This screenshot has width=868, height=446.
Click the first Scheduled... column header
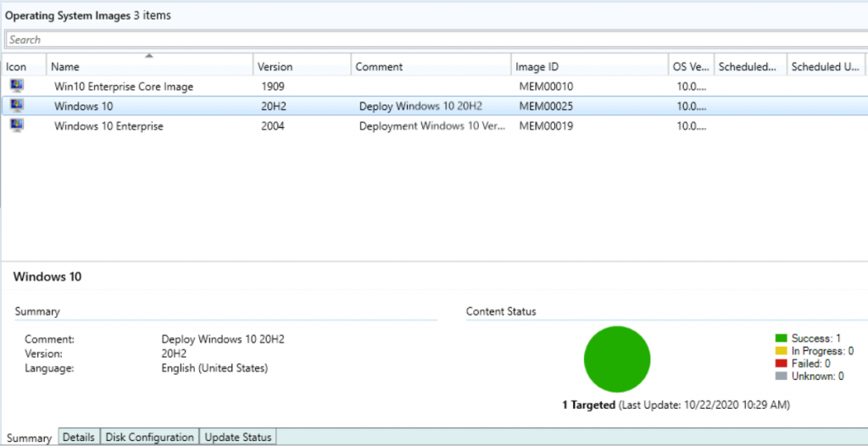tap(750, 66)
